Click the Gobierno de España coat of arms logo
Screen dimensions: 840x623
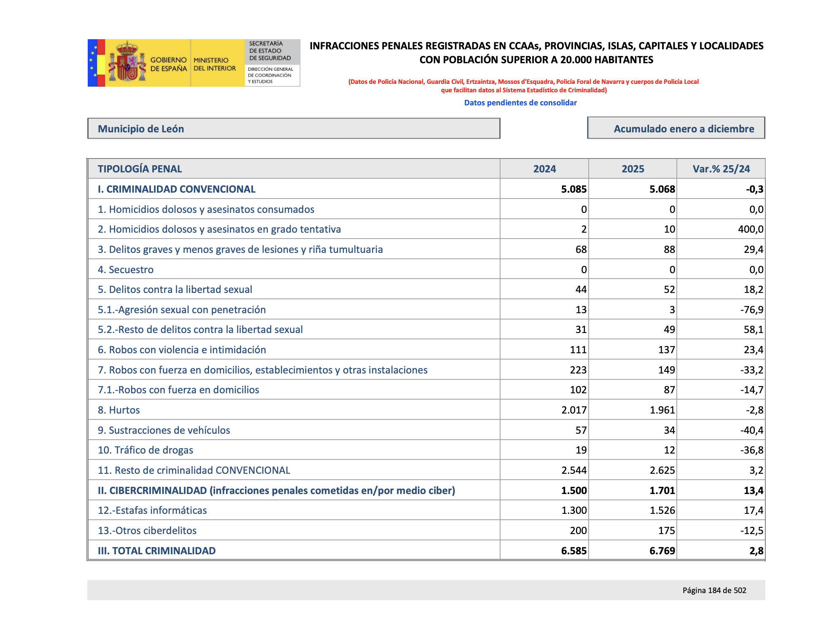(x=128, y=63)
